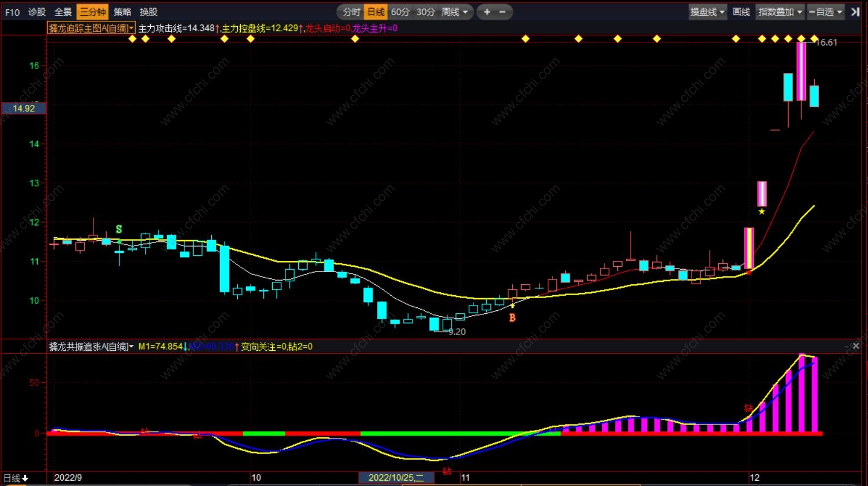The image size is (868, 486).
Task: Click the 16.61 high price label
Action: (x=827, y=42)
